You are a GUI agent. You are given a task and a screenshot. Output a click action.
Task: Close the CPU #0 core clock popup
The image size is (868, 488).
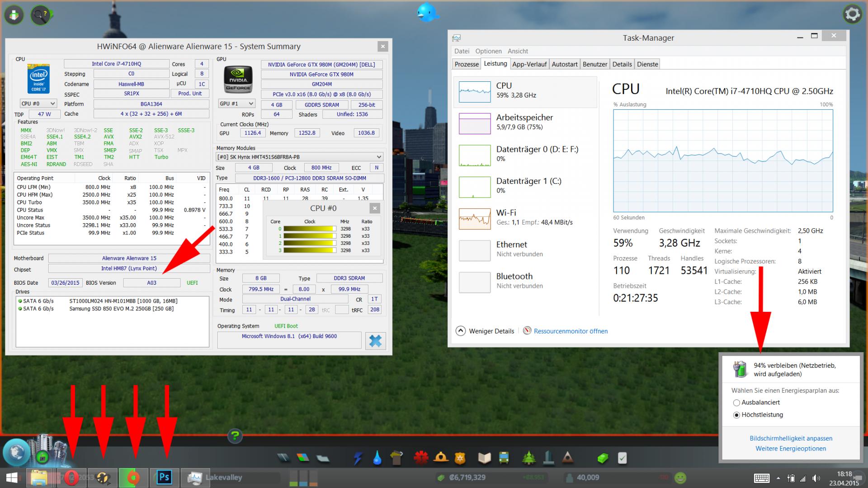(x=374, y=208)
